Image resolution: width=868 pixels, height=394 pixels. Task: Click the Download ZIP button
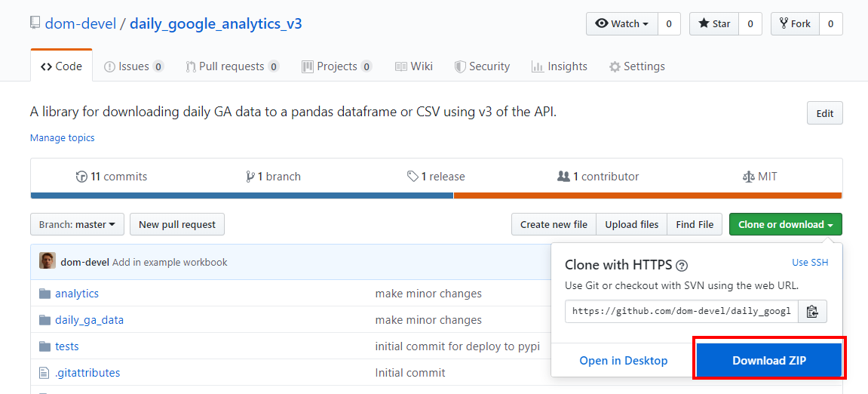(x=769, y=361)
